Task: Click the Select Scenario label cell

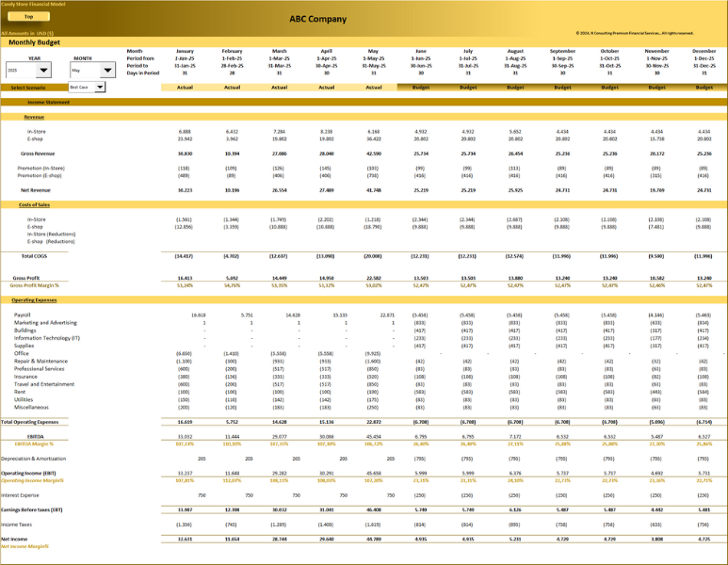Action: 28,88
